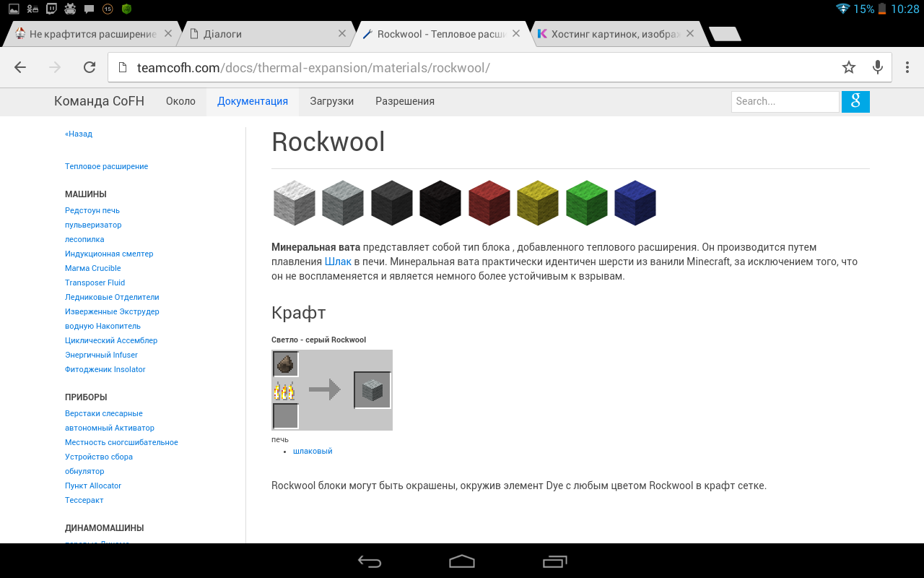The width and height of the screenshot is (924, 578).
Task: Open the Android recent apps button
Action: click(554, 561)
